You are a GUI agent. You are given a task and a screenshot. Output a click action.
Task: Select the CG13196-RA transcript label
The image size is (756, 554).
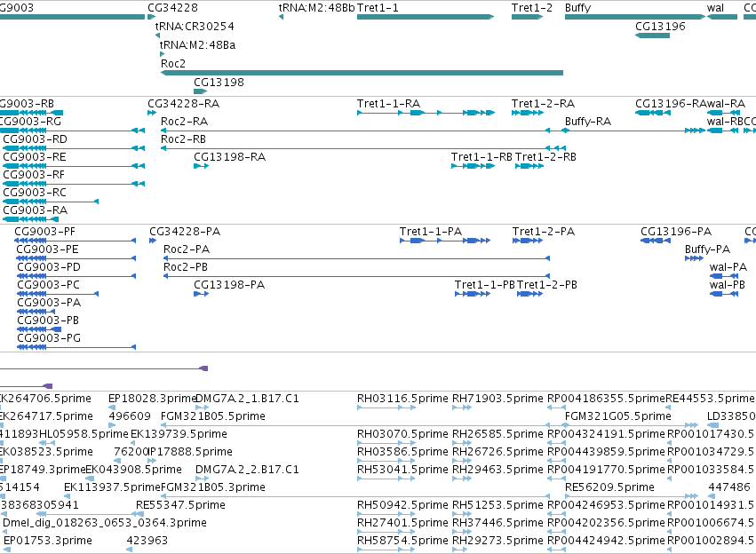pos(671,104)
